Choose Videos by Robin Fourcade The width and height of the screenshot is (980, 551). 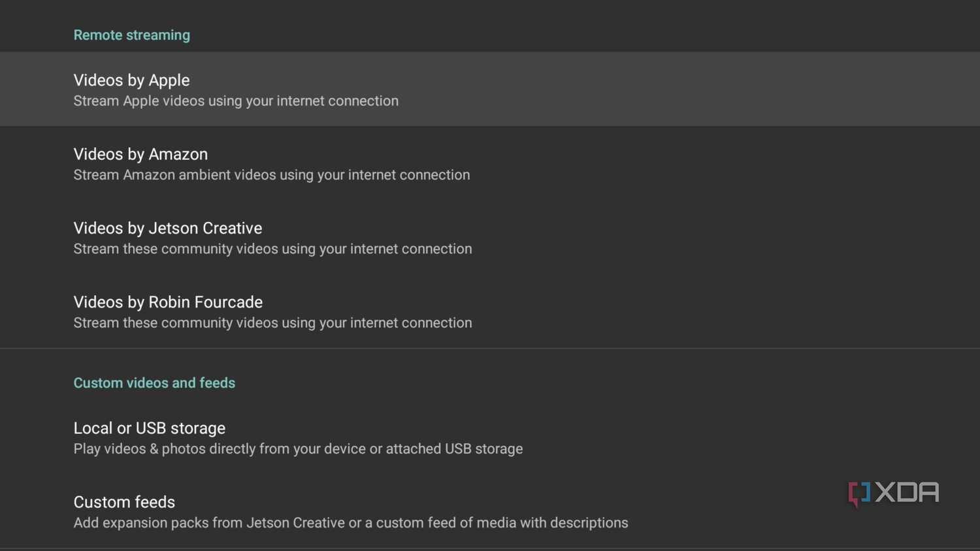coord(490,311)
